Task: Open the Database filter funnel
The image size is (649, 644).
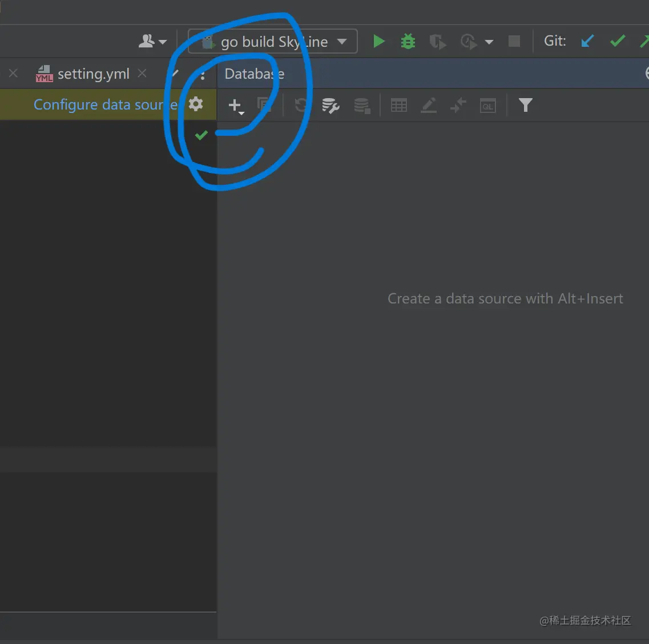Action: pyautogui.click(x=525, y=105)
